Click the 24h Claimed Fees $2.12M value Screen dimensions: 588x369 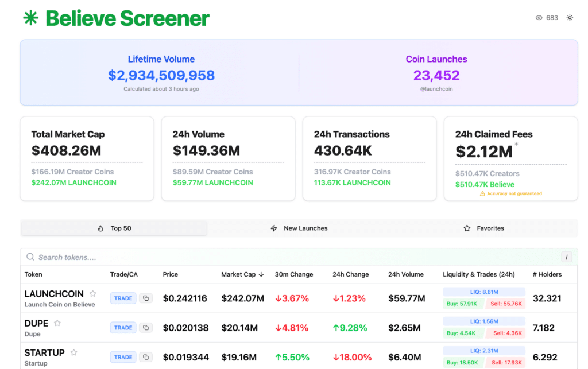(483, 152)
